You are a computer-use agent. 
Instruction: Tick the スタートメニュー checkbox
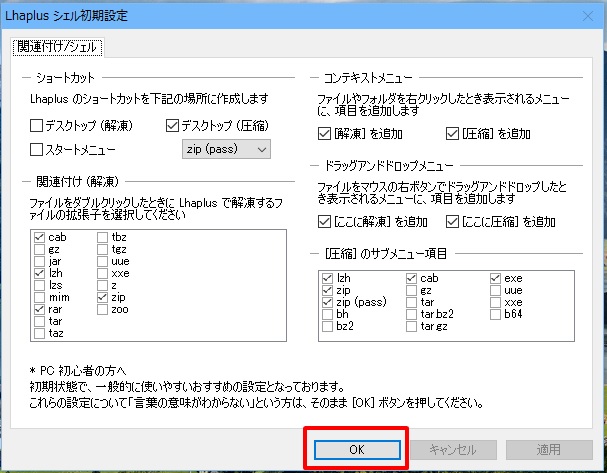(36, 149)
